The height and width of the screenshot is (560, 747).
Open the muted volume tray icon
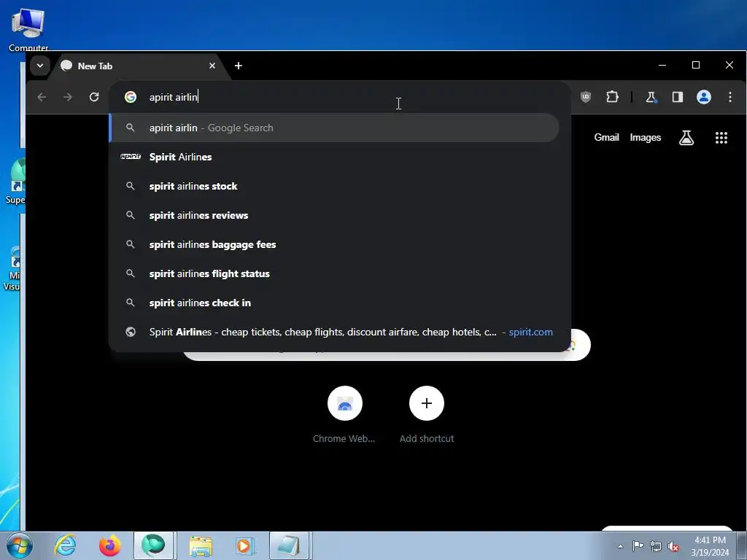(673, 546)
